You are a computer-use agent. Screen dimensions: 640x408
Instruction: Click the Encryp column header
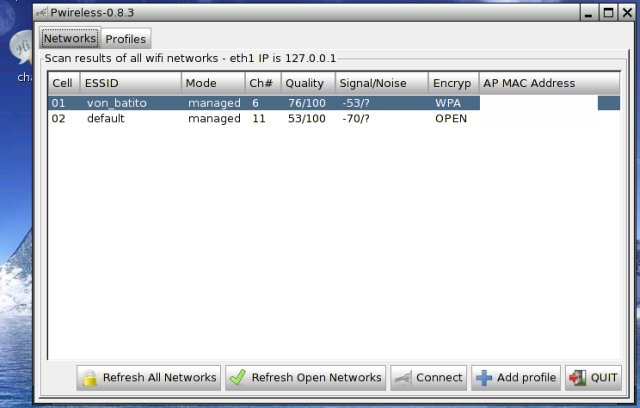(x=453, y=83)
